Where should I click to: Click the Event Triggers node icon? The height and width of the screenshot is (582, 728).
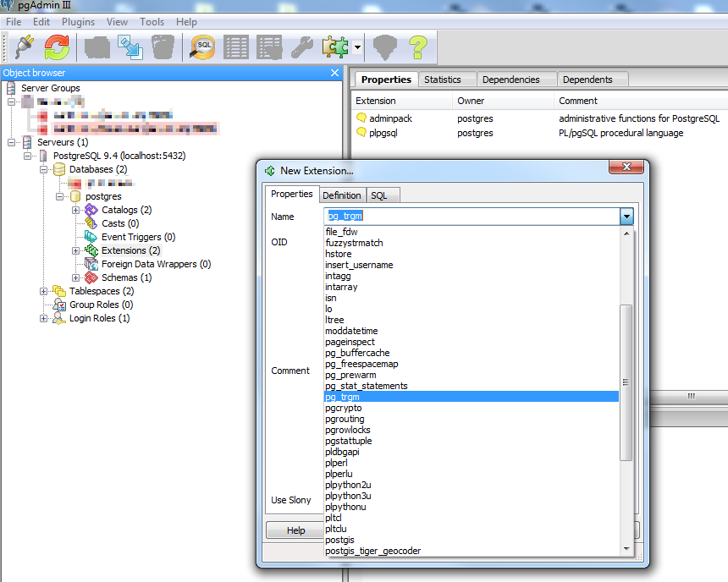(x=91, y=237)
